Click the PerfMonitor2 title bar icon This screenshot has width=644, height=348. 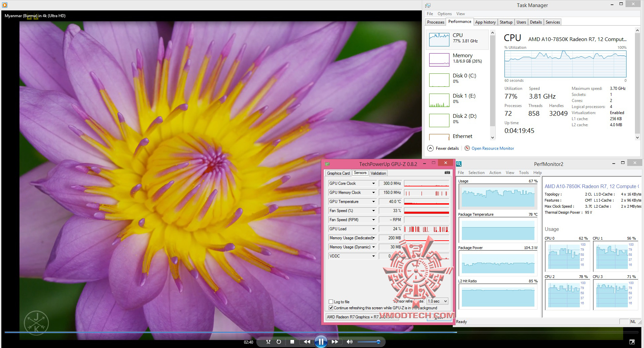[459, 164]
